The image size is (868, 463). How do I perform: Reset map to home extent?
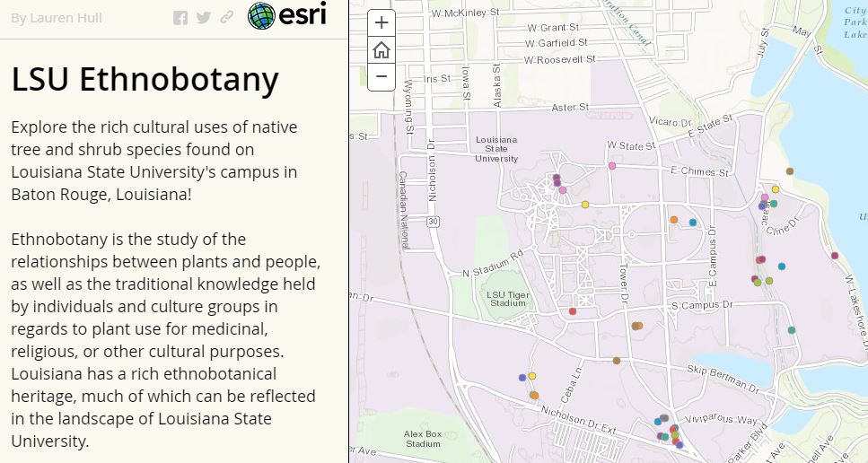tap(381, 50)
